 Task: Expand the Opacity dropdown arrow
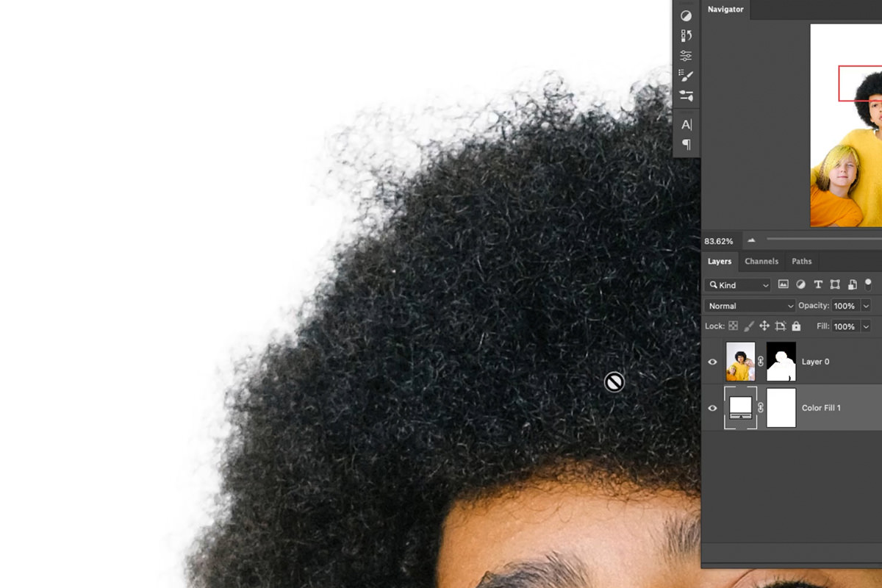(x=865, y=306)
